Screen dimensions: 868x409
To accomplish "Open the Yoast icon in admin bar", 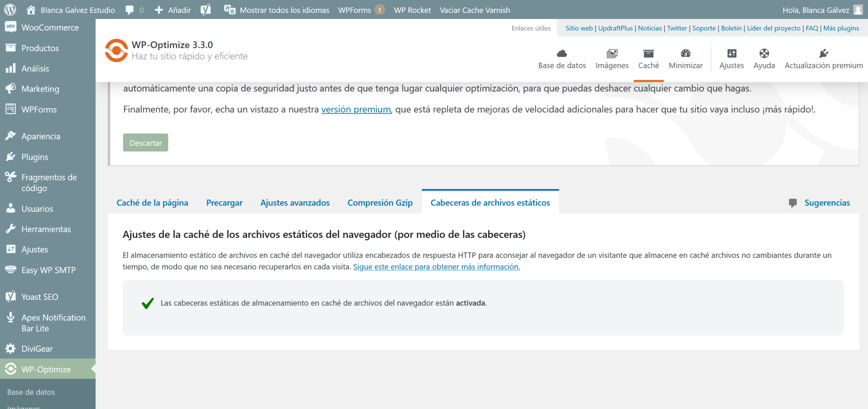I will click(x=205, y=10).
